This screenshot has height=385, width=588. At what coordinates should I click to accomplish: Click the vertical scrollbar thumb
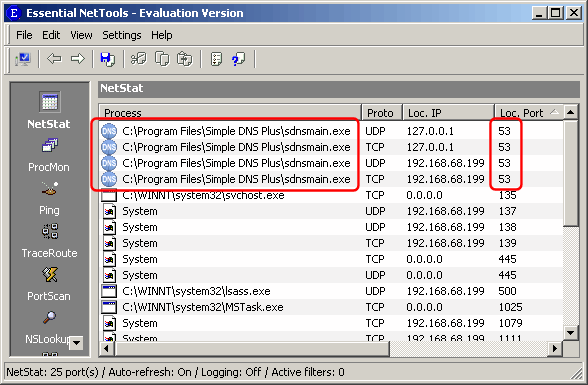tap(571, 173)
